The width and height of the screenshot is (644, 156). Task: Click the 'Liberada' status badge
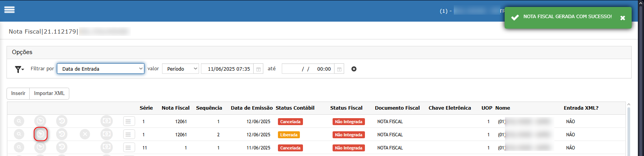289,135
